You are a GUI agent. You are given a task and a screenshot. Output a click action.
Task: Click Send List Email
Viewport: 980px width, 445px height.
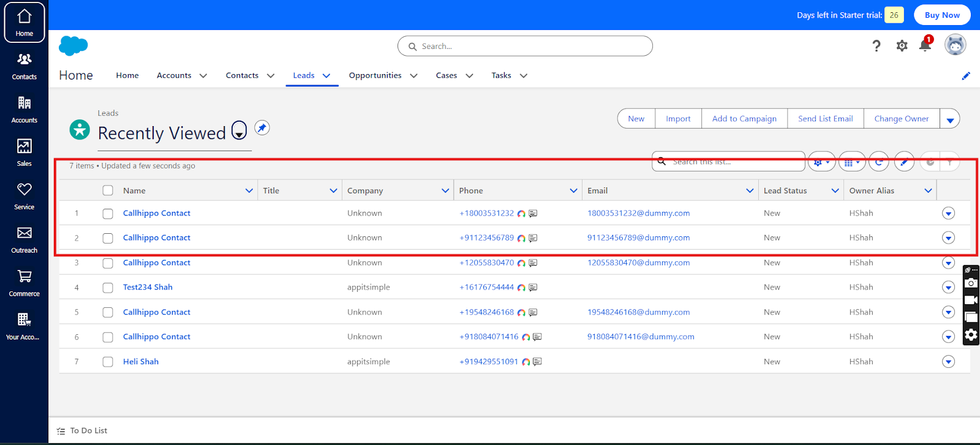[826, 119]
